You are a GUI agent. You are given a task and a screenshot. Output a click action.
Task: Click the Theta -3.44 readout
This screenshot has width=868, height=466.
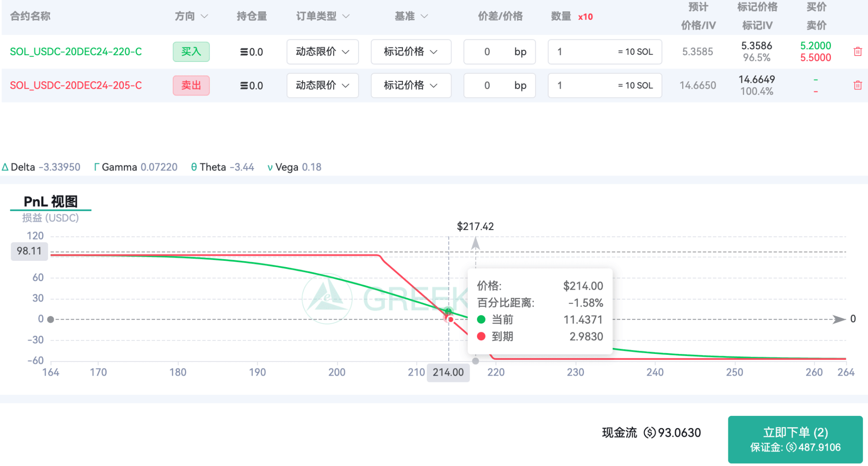[222, 167]
